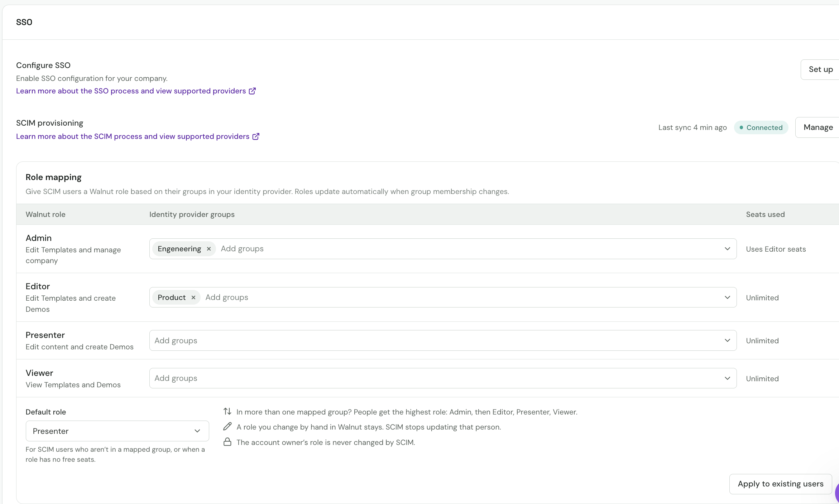Screen dimensions: 839x504
Task: Click the 'Configure SSO' heading
Action: (x=43, y=65)
